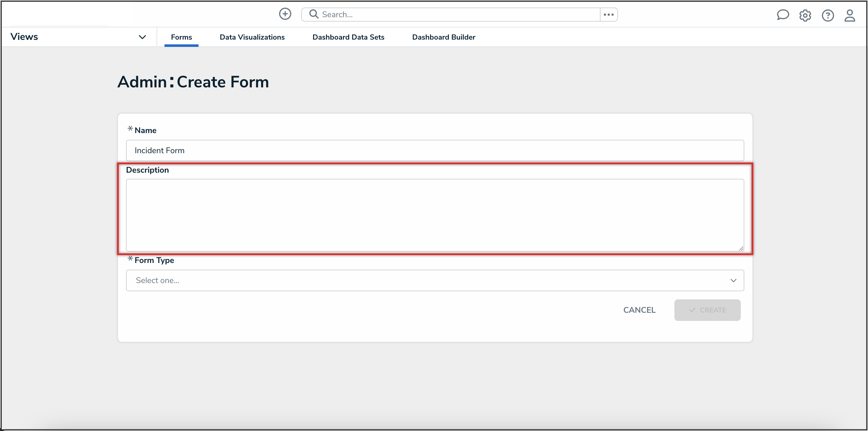Click inside the Description text area
The width and height of the screenshot is (868, 431).
point(435,215)
